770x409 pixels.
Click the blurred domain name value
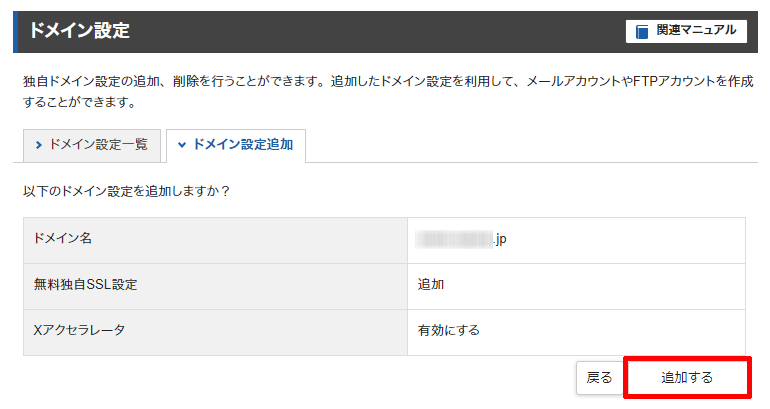[454, 239]
